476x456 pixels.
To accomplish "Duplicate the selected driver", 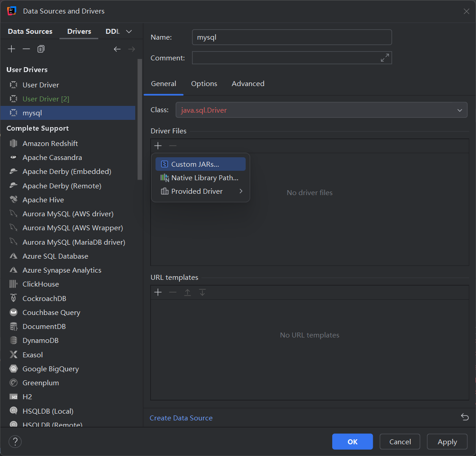I will (41, 49).
